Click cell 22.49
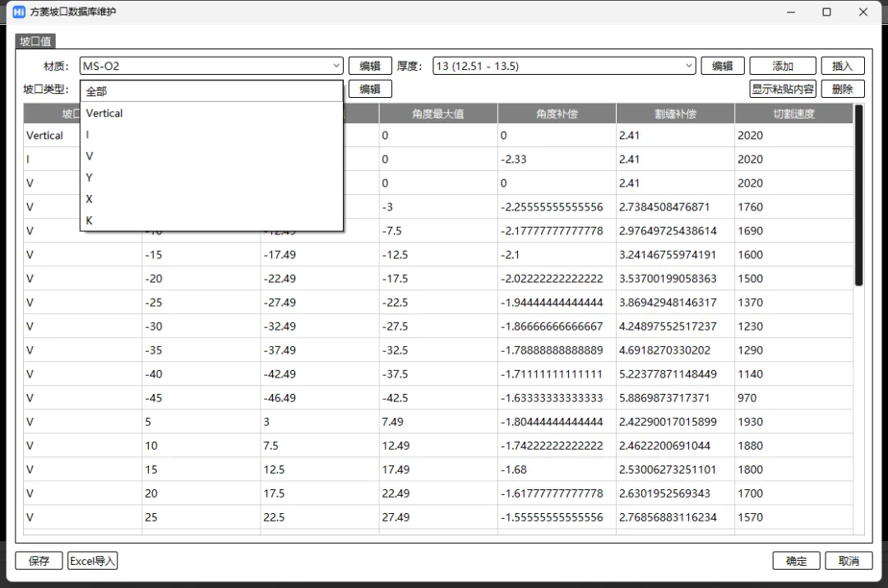 (437, 493)
